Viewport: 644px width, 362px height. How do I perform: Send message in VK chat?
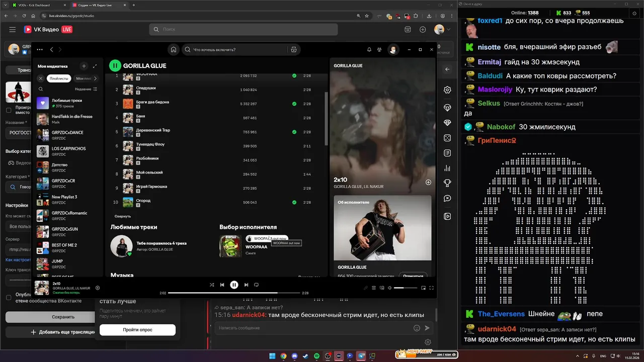427,328
